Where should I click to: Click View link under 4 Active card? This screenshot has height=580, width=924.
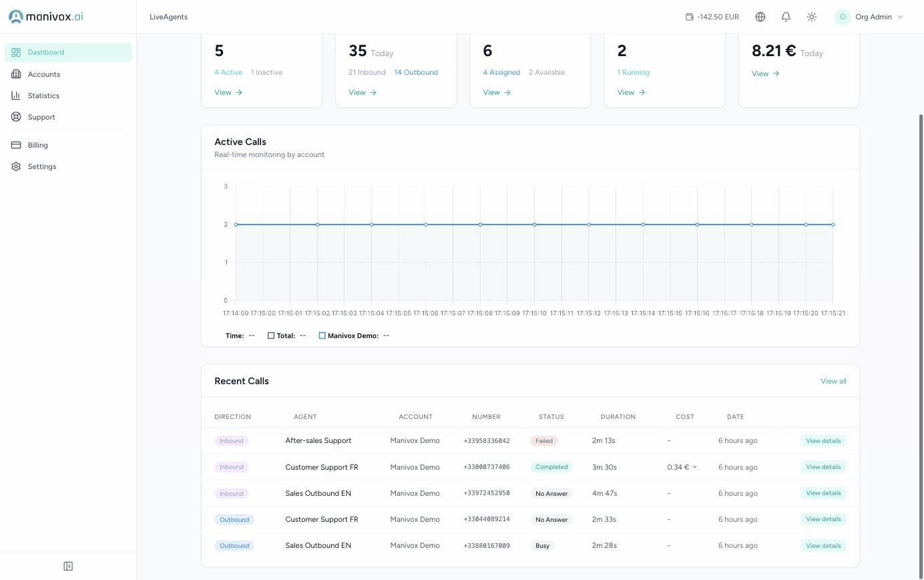(228, 92)
